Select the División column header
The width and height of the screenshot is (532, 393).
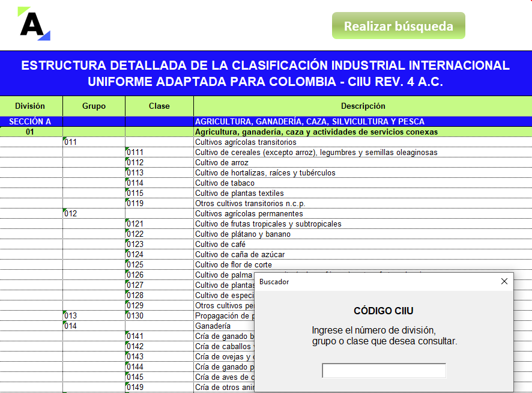[x=31, y=106]
